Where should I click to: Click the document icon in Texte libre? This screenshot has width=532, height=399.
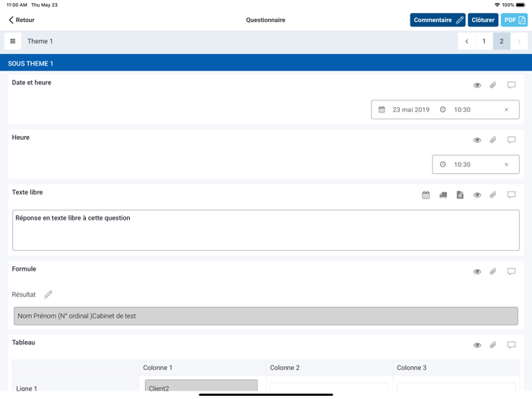pos(460,195)
